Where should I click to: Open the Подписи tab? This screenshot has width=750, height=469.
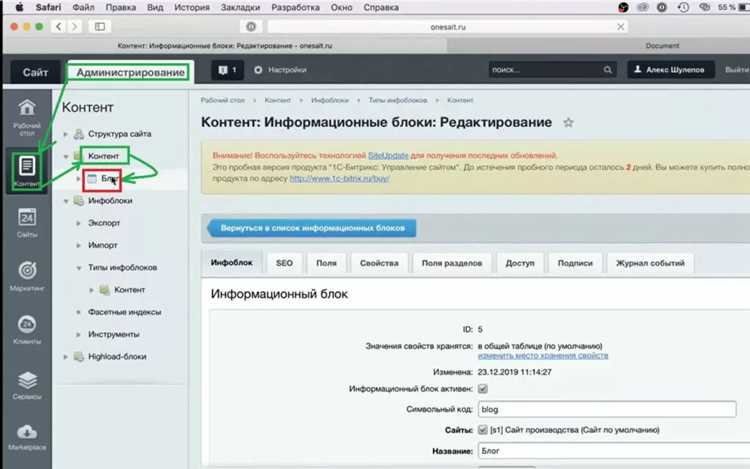pyautogui.click(x=575, y=263)
